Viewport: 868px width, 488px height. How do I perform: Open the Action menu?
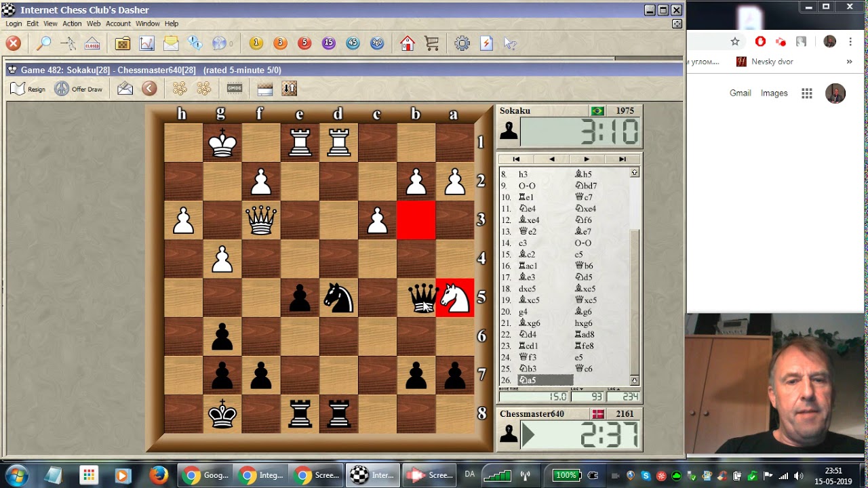[72, 24]
